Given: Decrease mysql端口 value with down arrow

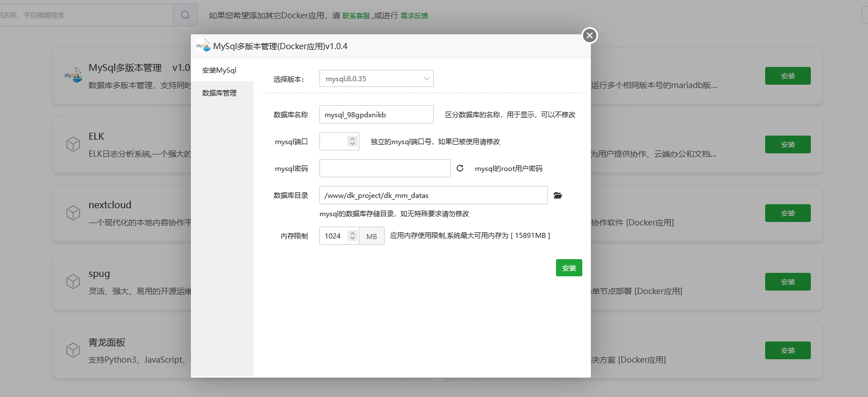Looking at the screenshot, I should click(353, 145).
